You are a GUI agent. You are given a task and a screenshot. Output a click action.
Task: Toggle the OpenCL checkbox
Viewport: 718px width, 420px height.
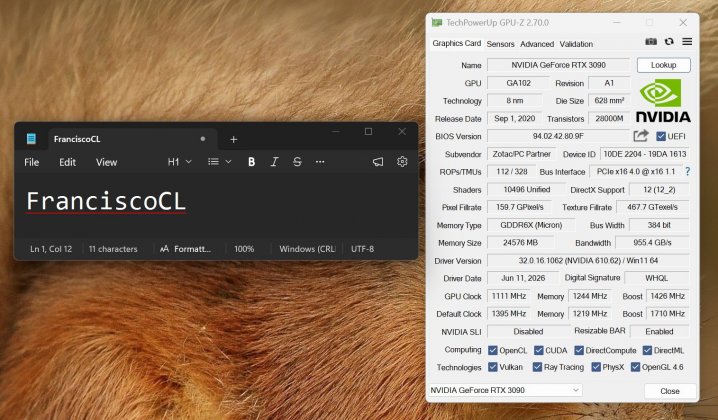pyautogui.click(x=493, y=350)
